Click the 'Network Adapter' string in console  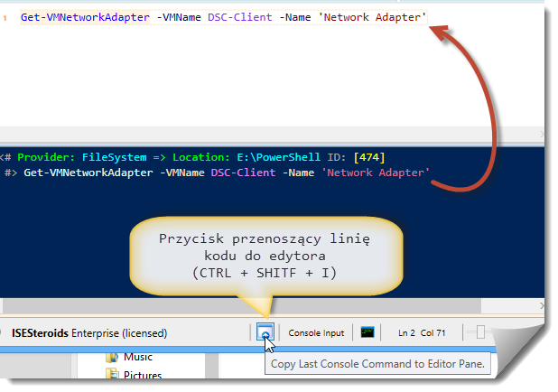coord(374,172)
